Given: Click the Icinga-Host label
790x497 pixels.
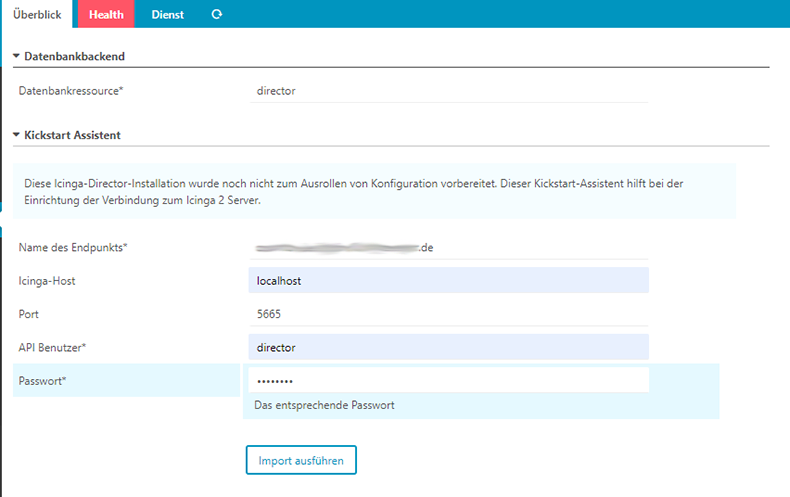Looking at the screenshot, I should (x=47, y=281).
